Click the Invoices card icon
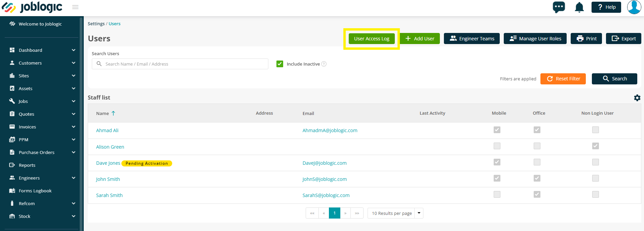The width and height of the screenshot is (644, 231). pos(12,127)
